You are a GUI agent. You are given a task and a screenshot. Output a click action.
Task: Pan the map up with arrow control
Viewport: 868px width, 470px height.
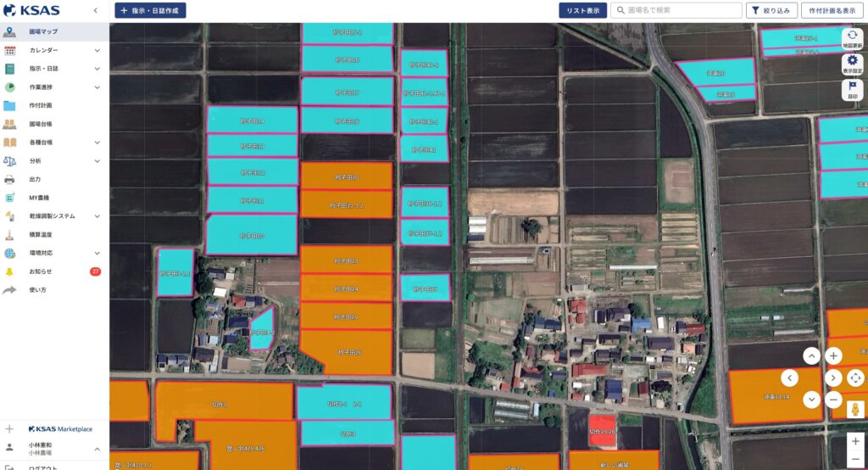(x=811, y=356)
